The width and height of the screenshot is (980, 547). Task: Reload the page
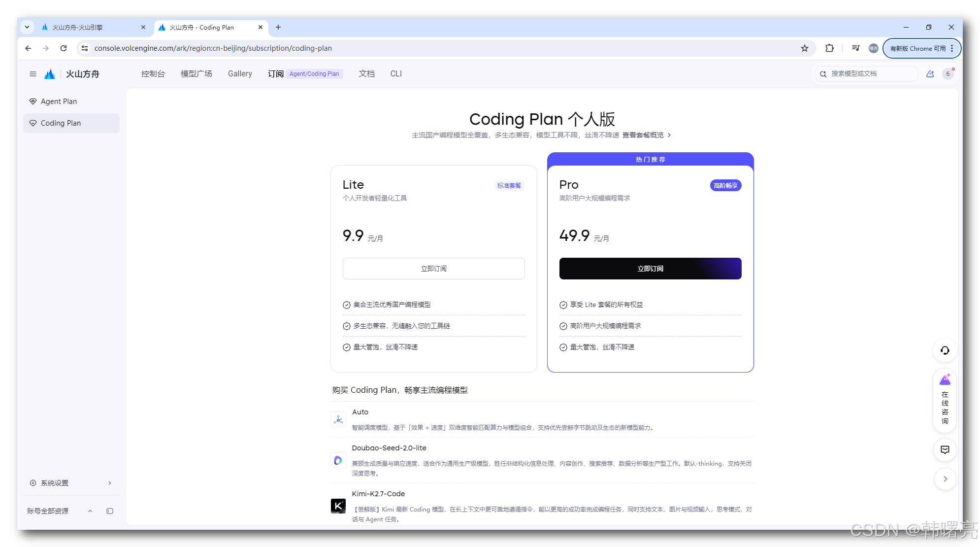64,48
